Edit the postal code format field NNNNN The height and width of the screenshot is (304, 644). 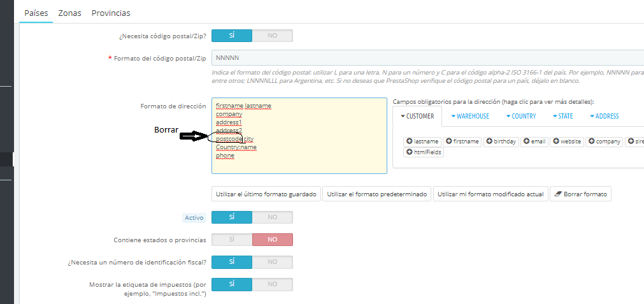(427, 57)
